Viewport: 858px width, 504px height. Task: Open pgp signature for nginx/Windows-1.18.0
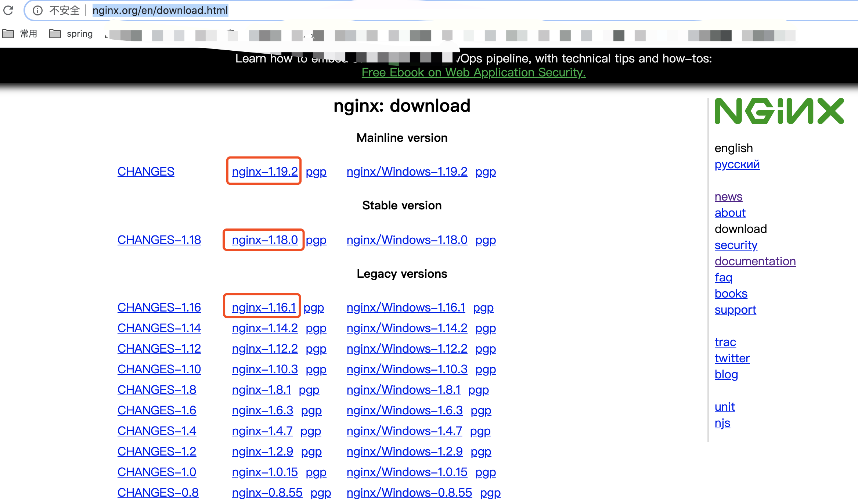[x=485, y=240]
